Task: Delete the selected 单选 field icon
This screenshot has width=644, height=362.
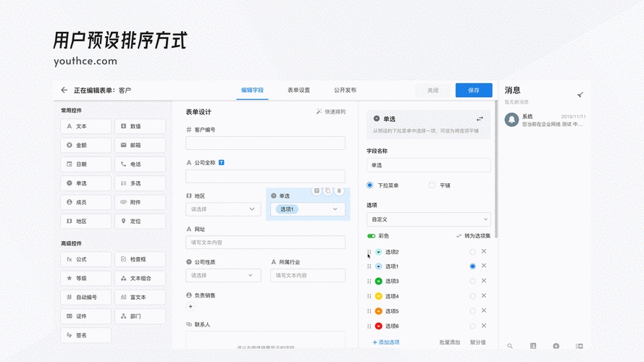Action: point(339,191)
